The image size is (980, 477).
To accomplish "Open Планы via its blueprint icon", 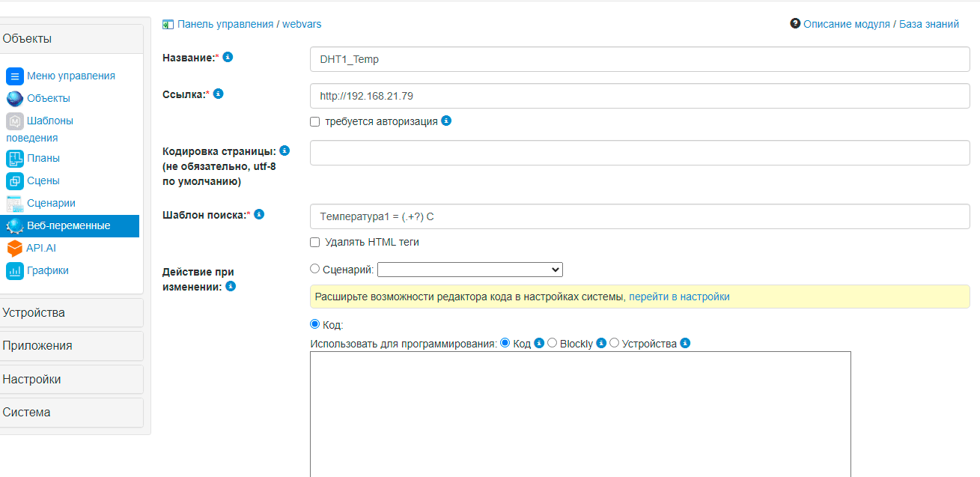I will coord(15,159).
